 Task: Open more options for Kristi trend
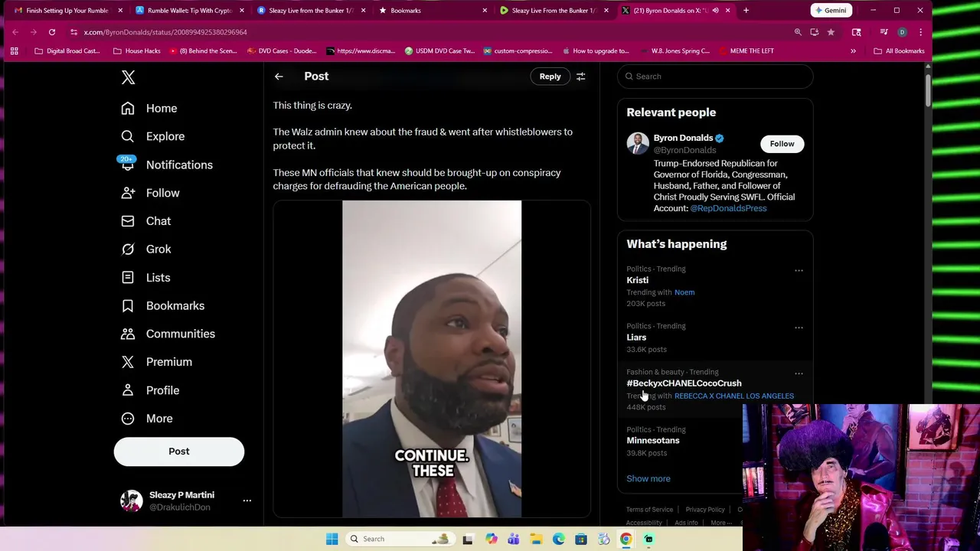point(799,270)
